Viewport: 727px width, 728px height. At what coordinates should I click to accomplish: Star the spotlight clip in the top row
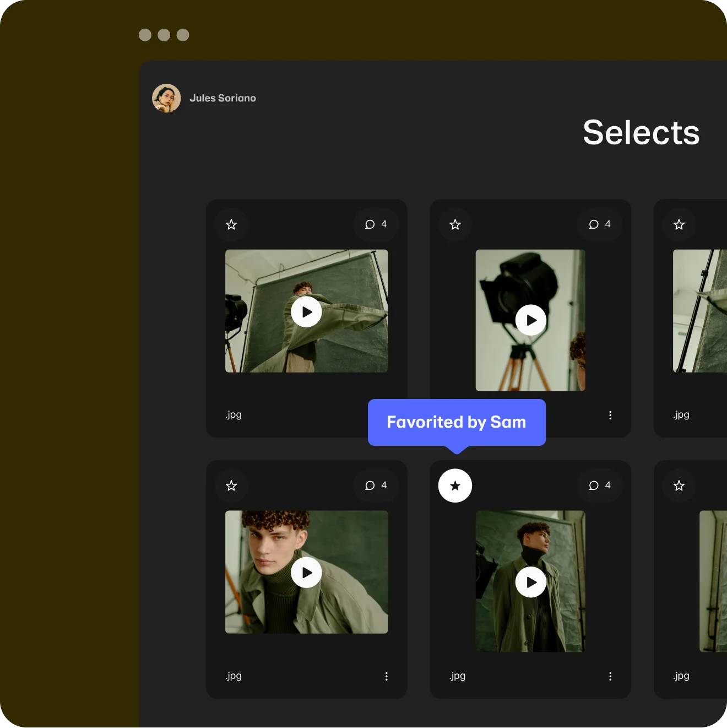455,224
